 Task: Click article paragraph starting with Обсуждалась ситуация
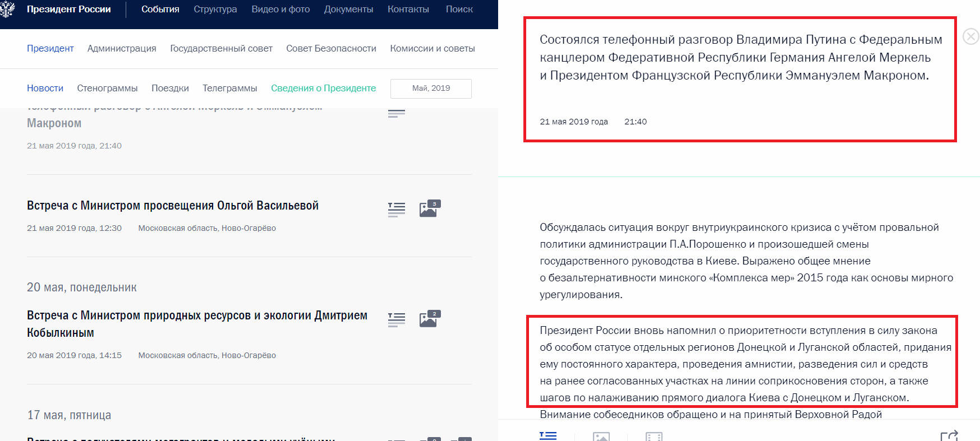746,261
